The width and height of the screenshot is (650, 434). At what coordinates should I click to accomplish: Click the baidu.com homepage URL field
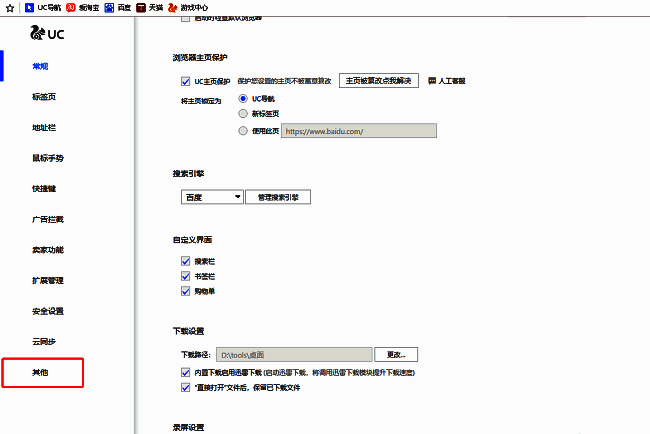pos(359,131)
